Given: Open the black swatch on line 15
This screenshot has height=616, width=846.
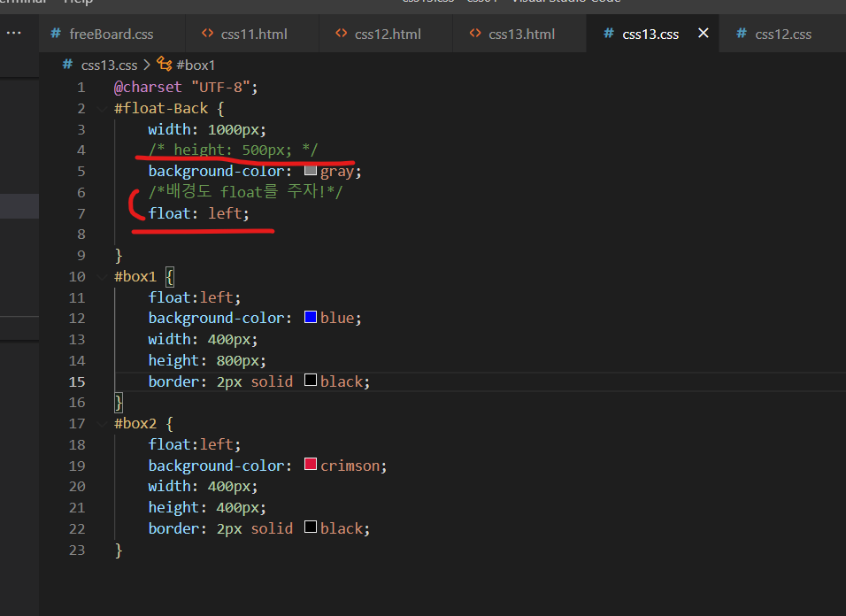Looking at the screenshot, I should tap(311, 381).
